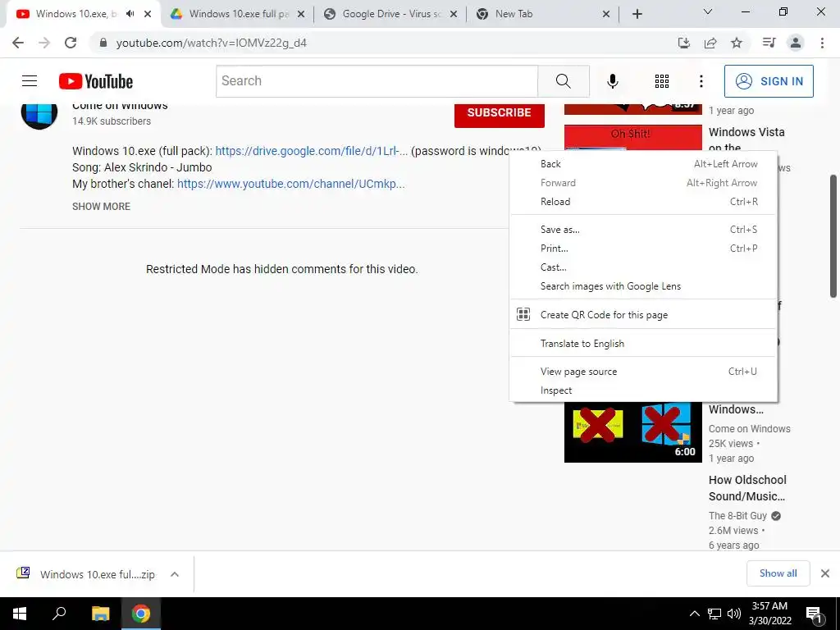Viewport: 840px width, 630px height.
Task: Start voice search with microphone icon
Action: 612,81
